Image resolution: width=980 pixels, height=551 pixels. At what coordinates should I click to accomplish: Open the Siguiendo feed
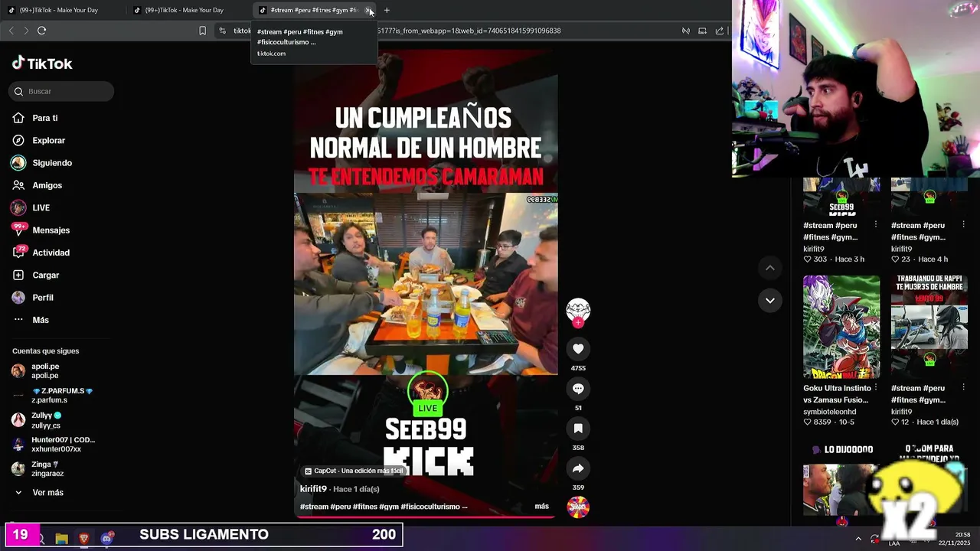(x=41, y=163)
